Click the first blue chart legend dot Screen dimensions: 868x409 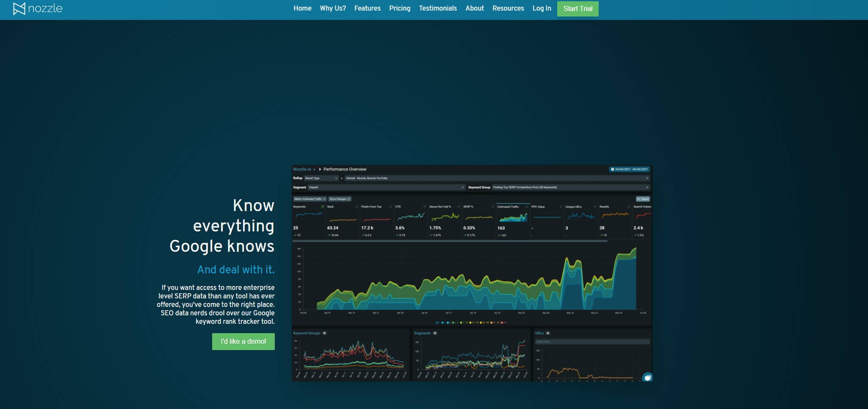[x=437, y=323]
